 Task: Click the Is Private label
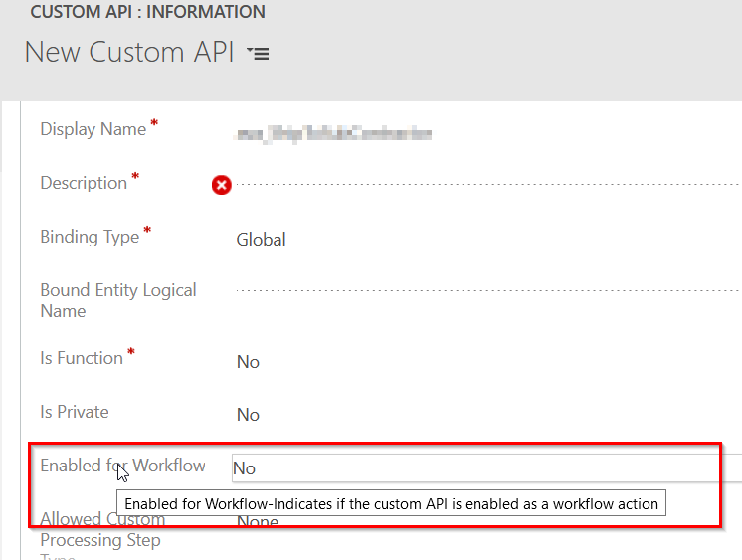coord(75,412)
